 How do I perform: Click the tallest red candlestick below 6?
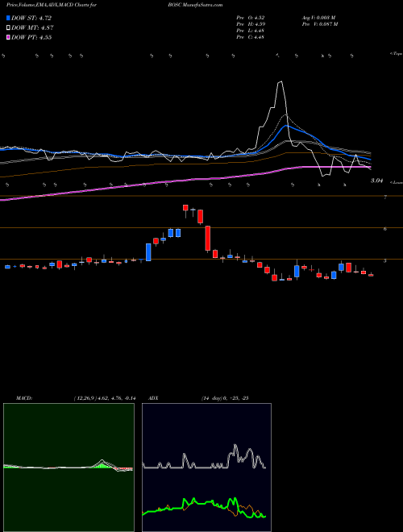(x=208, y=238)
